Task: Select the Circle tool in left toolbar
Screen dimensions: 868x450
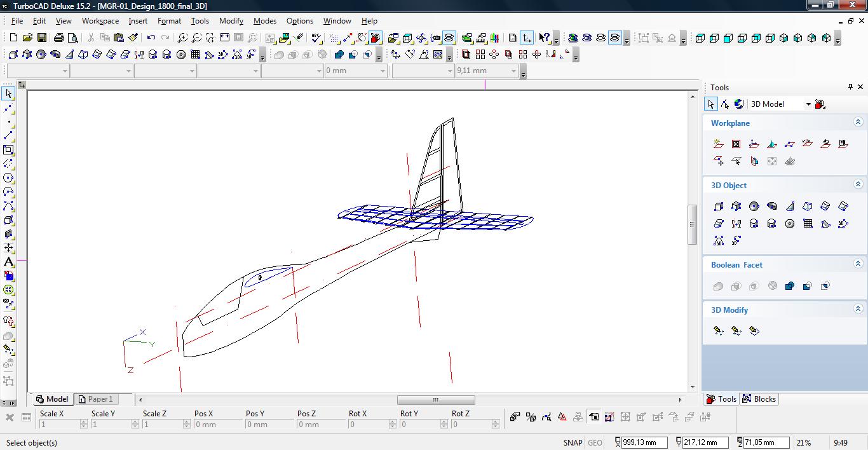Action: tap(9, 178)
